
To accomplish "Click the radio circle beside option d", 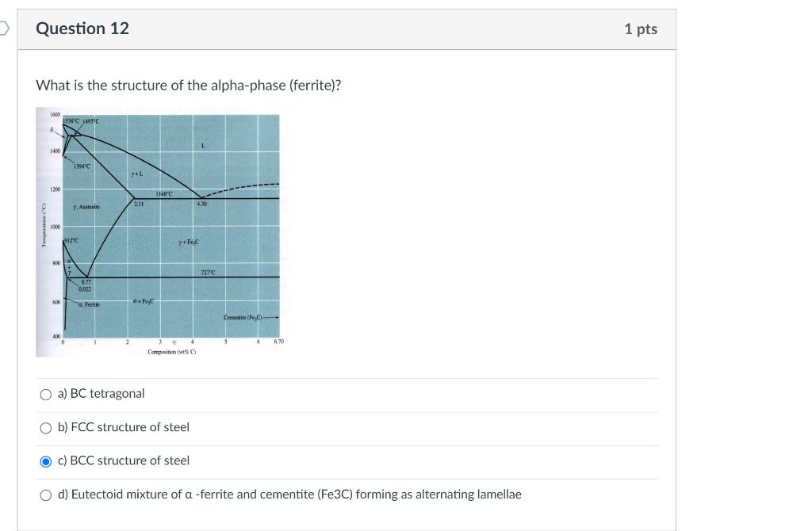I will [46, 494].
